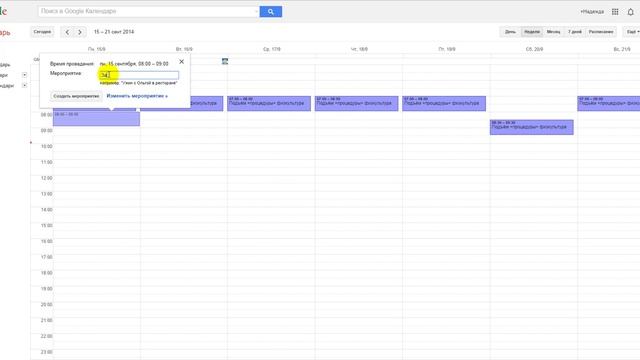Image resolution: width=640 pixels, height=360 pixels.
Task: Go to next week with right arrow
Action: [80, 32]
